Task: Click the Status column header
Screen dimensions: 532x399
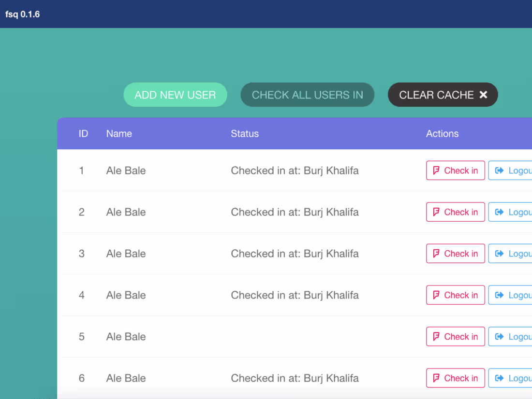Action: click(x=245, y=134)
